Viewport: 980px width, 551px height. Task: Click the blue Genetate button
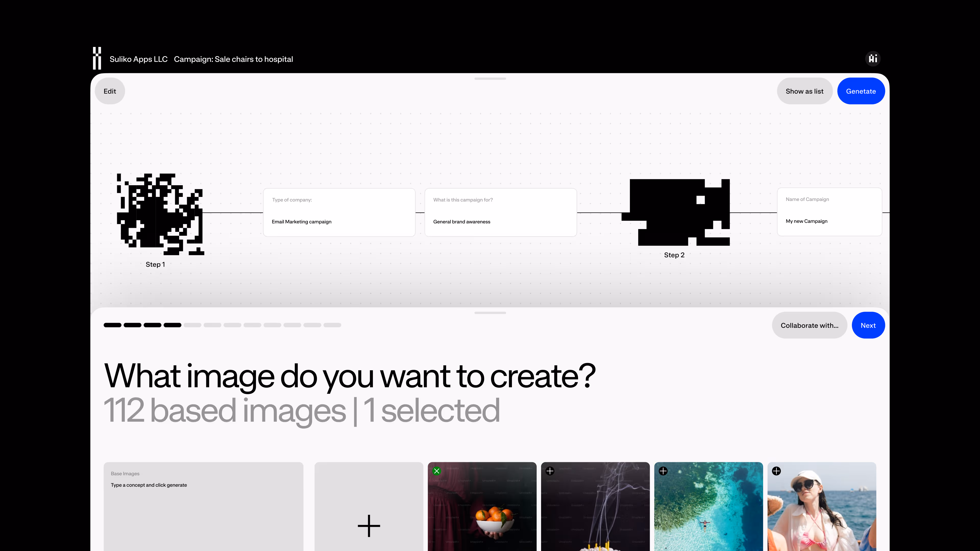click(861, 91)
